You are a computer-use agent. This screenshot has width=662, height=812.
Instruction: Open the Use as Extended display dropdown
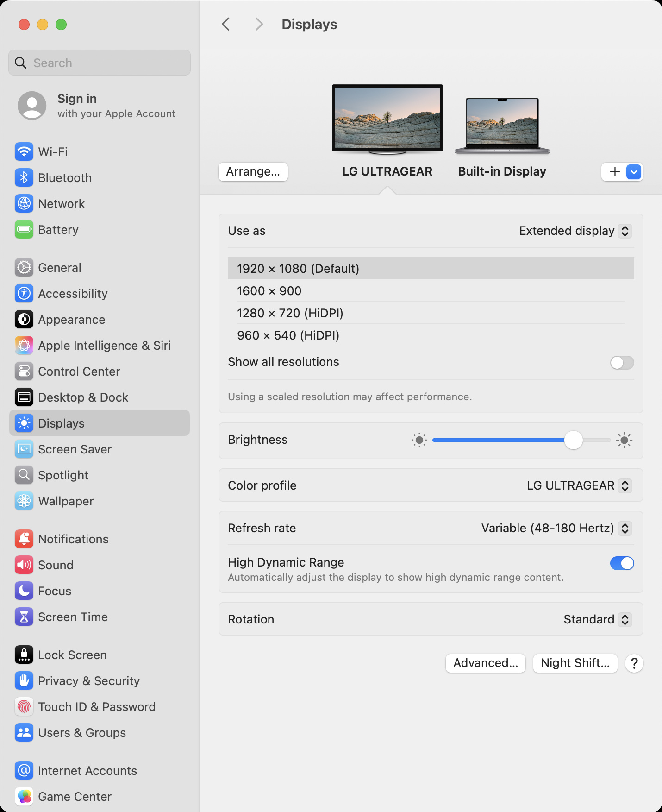pyautogui.click(x=575, y=231)
